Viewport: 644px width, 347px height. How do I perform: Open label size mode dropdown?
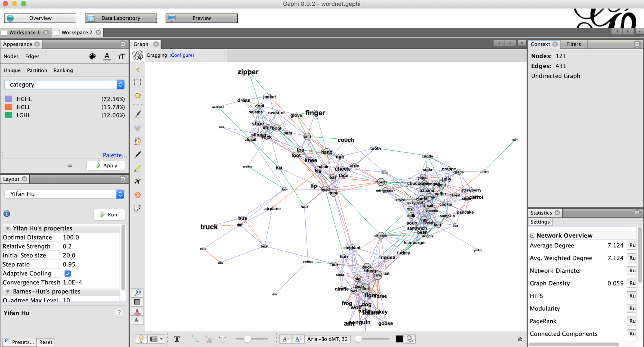tap(285, 339)
